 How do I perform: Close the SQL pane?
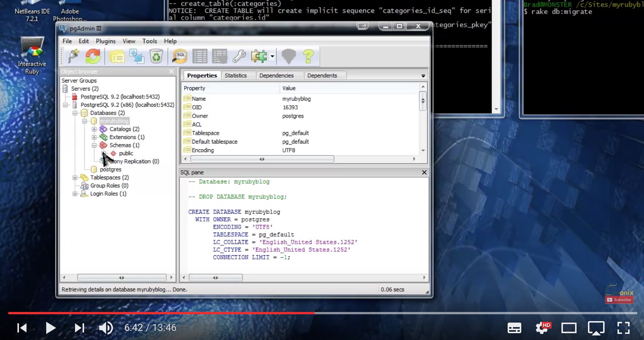click(424, 172)
